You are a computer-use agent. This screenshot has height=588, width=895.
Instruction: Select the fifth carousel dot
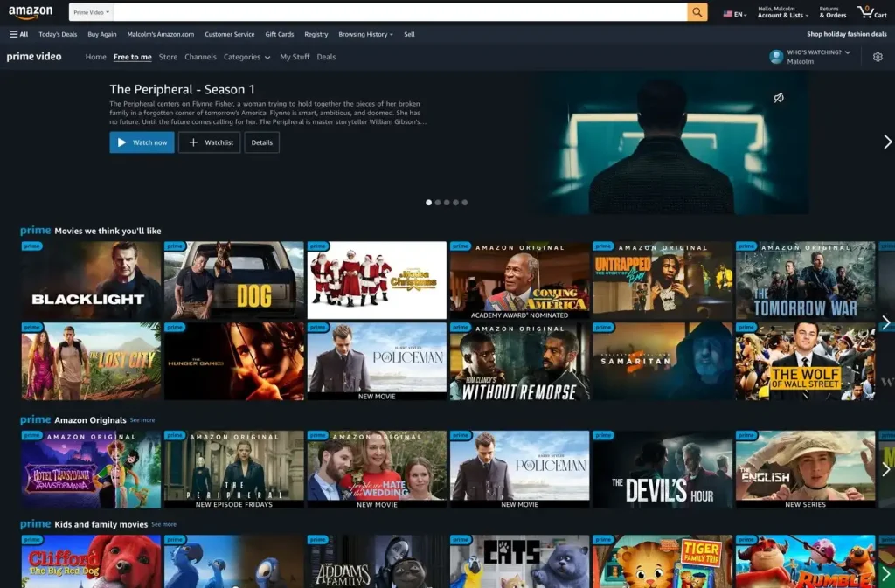(465, 203)
